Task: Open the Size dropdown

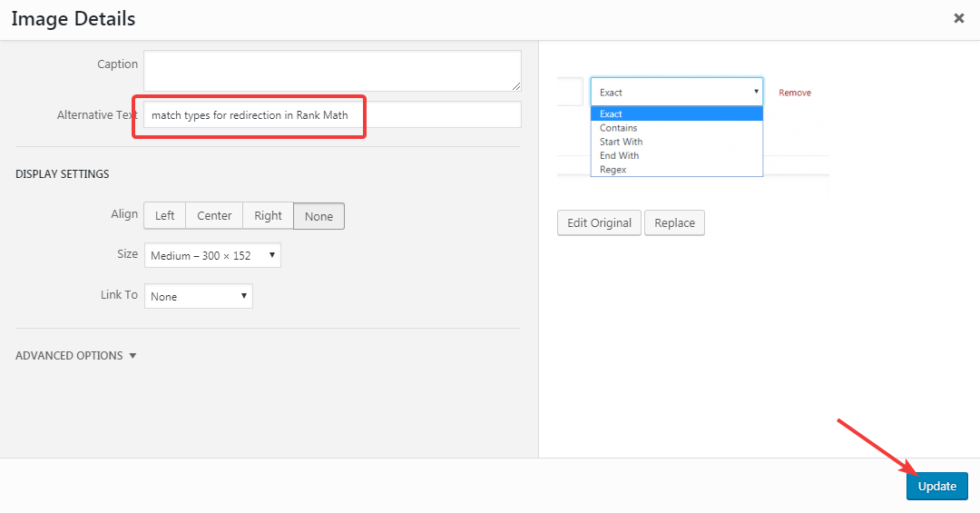Action: (x=212, y=256)
